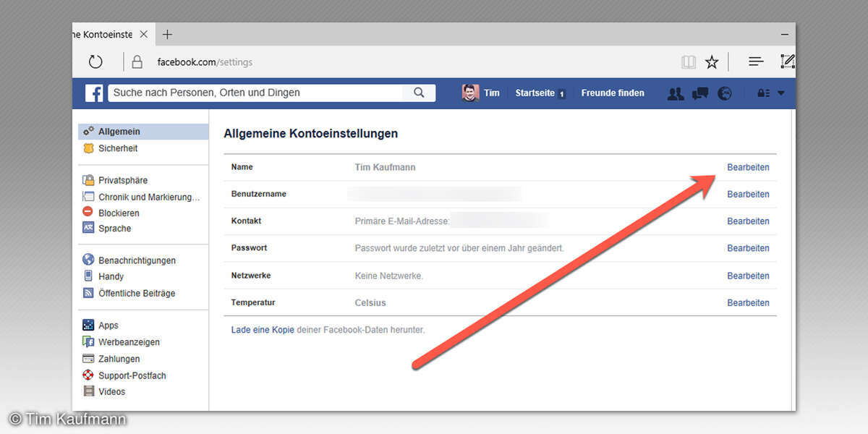The height and width of the screenshot is (434, 868).
Task: Click the Lade eine Kopie link
Action: click(x=263, y=330)
